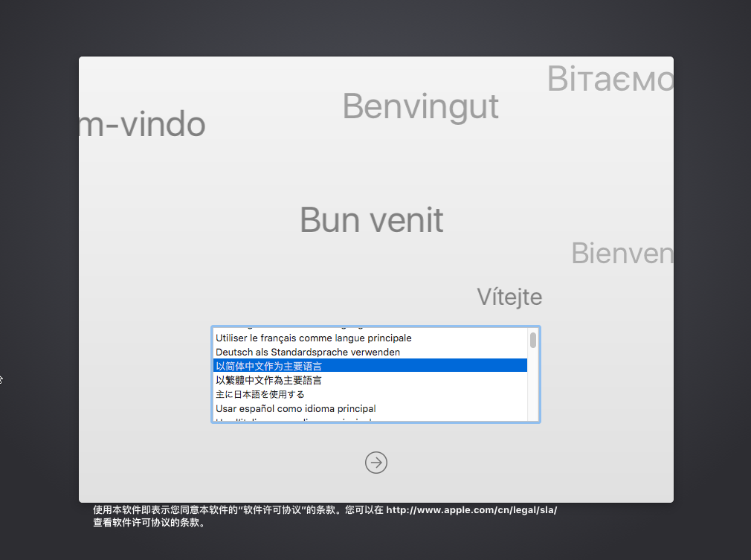Image resolution: width=751 pixels, height=560 pixels.
Task: Select "Deutsch als Standardsprache verwenden"
Action: (x=307, y=352)
